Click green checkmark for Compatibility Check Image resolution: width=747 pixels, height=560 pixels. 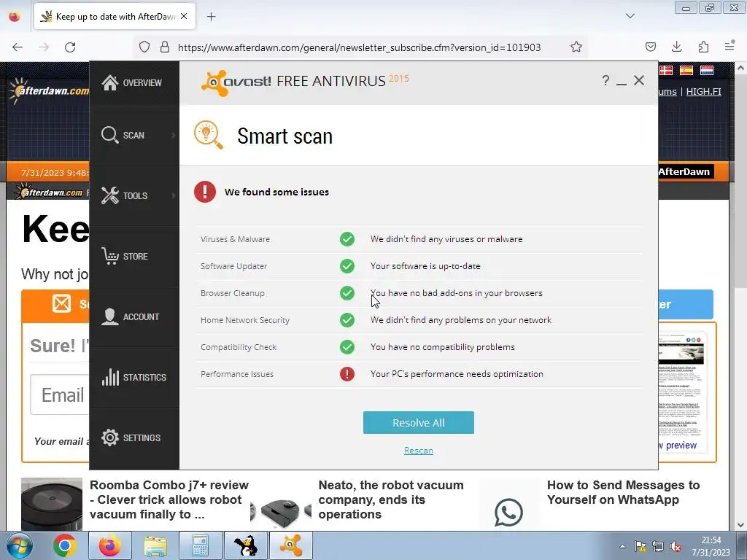point(347,347)
